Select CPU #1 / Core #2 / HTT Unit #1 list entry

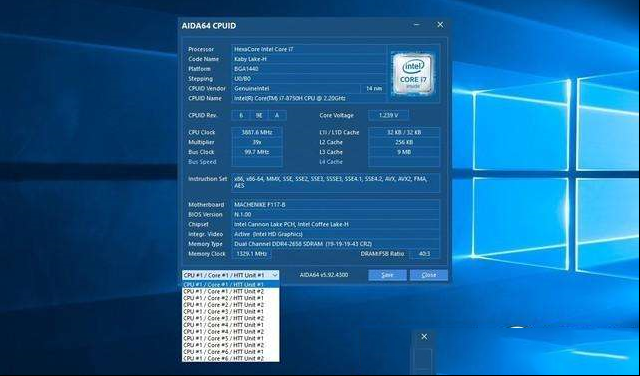point(231,298)
